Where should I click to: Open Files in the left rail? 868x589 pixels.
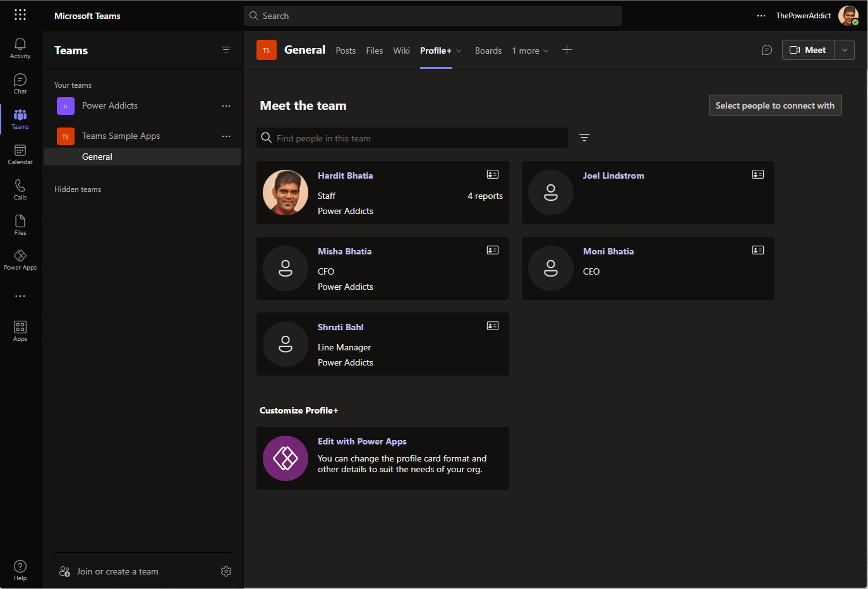[x=20, y=225]
